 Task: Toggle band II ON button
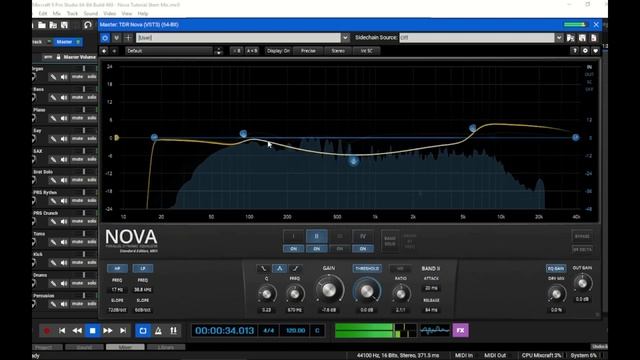[x=316, y=249]
